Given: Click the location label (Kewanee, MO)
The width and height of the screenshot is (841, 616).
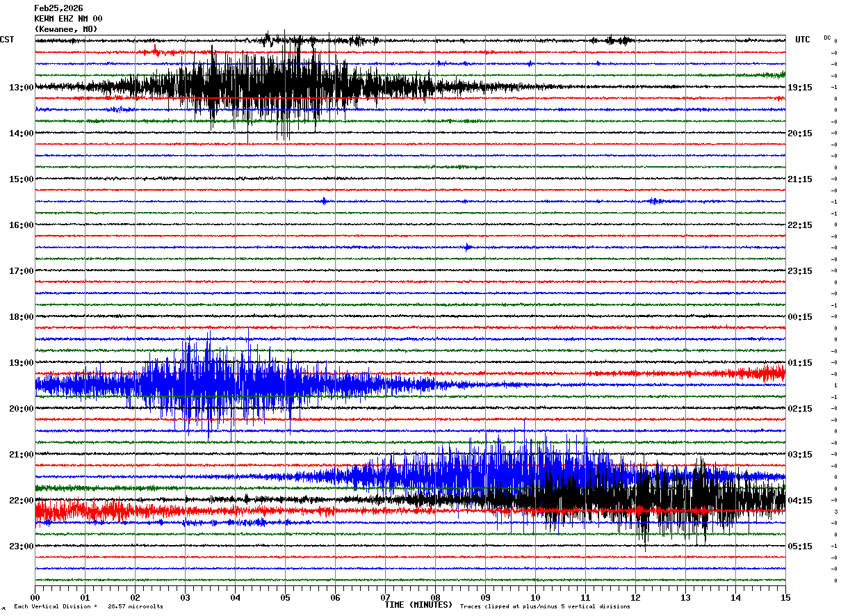Looking at the screenshot, I should pyautogui.click(x=66, y=29).
